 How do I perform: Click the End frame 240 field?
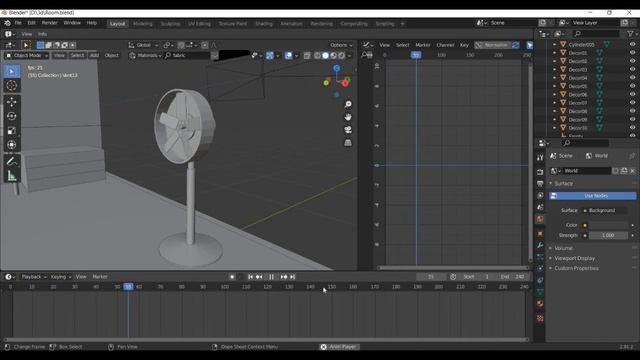[x=513, y=277]
